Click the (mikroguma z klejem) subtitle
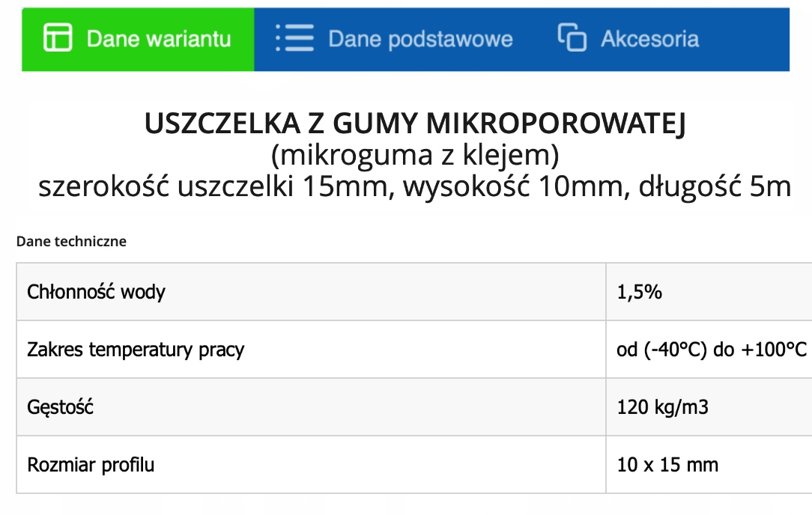 point(415,155)
